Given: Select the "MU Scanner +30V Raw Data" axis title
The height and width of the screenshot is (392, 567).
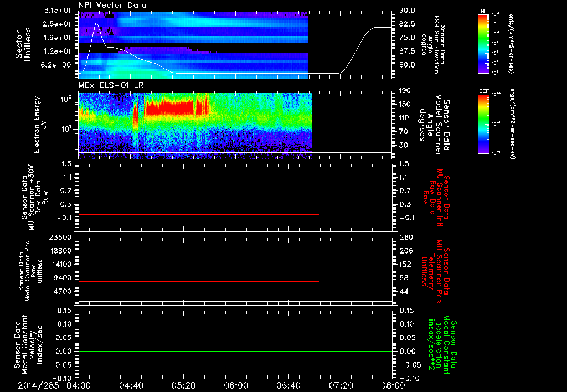Looking at the screenshot, I should (x=34, y=198).
